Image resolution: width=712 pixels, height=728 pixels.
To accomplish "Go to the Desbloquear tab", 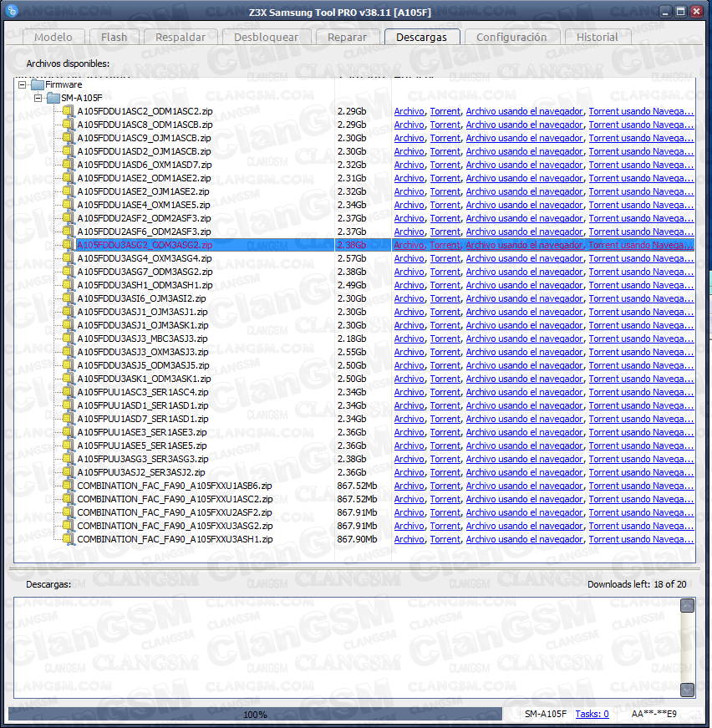I will pyautogui.click(x=267, y=37).
